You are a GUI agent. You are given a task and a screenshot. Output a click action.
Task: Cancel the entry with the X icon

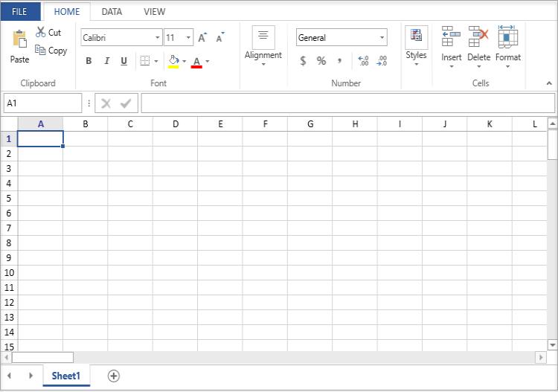(x=106, y=103)
